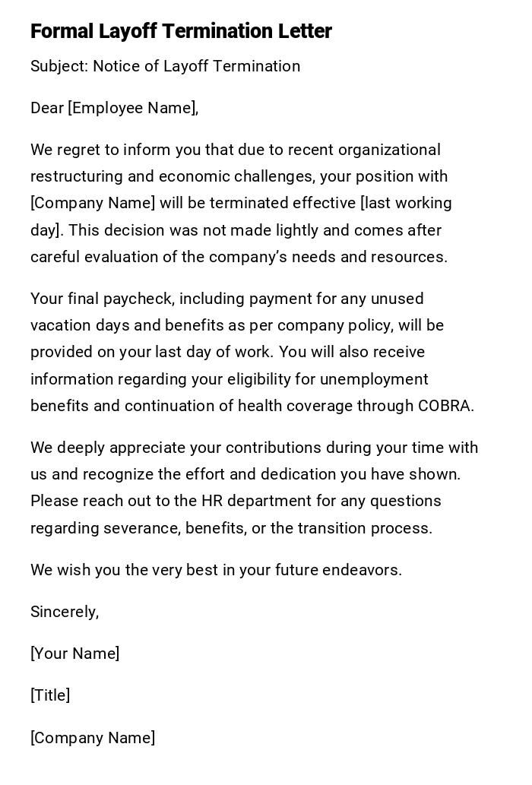Click the phrase 'organizational restructuring'
This screenshot has height=785, width=532.
[389, 150]
